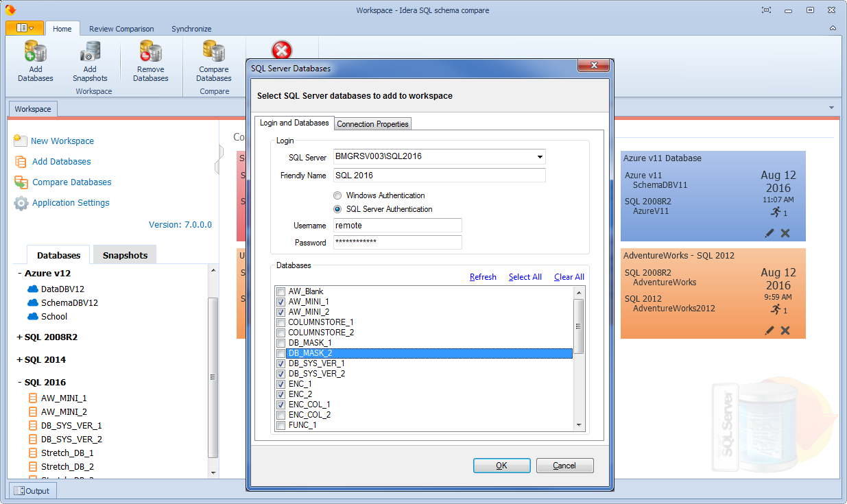Check the FUNC_1 database checkbox
847x504 pixels.
point(281,425)
